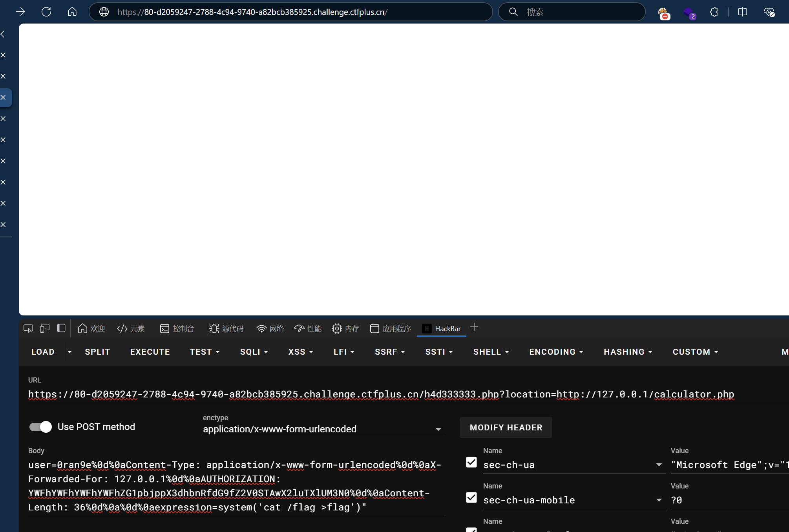Screen dimensions: 789x532
Task: Toggle the Use POST method switch
Action: (40, 427)
